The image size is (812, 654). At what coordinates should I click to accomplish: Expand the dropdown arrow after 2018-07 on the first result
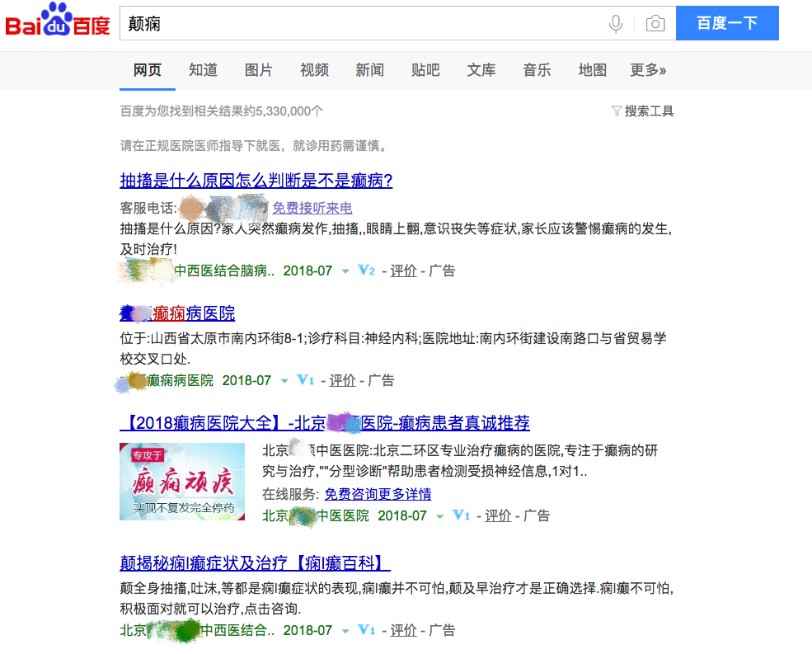344,271
